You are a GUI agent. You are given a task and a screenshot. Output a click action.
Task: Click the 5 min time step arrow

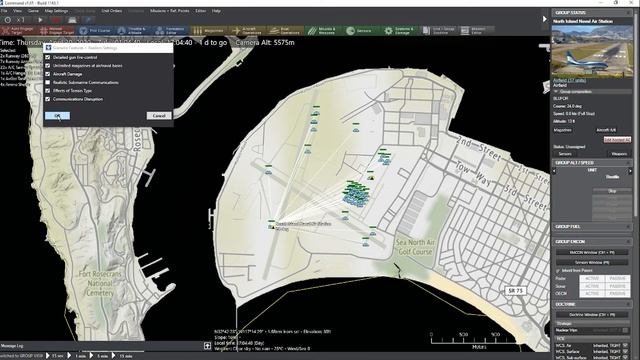coord(91,356)
